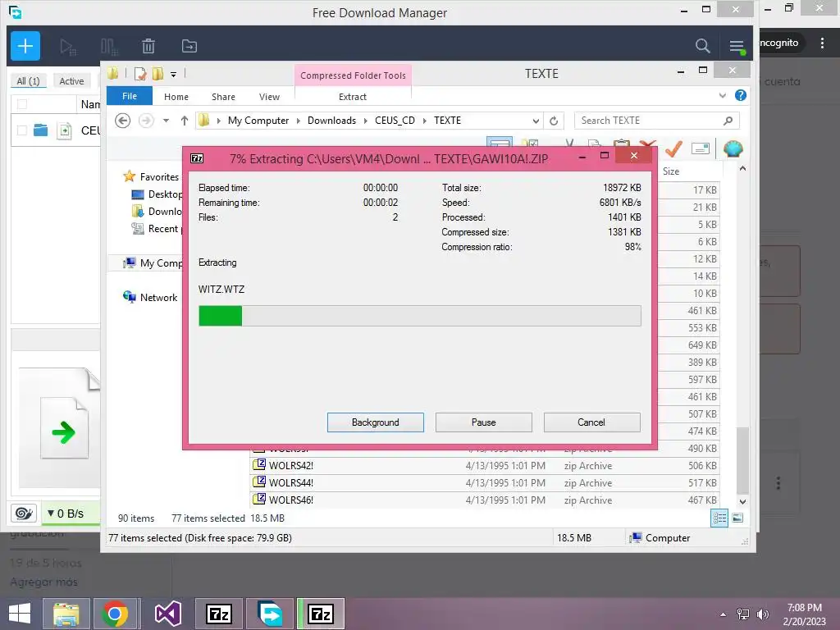Click the Search TEXTE field
Screen dimensions: 840x630
(657, 121)
